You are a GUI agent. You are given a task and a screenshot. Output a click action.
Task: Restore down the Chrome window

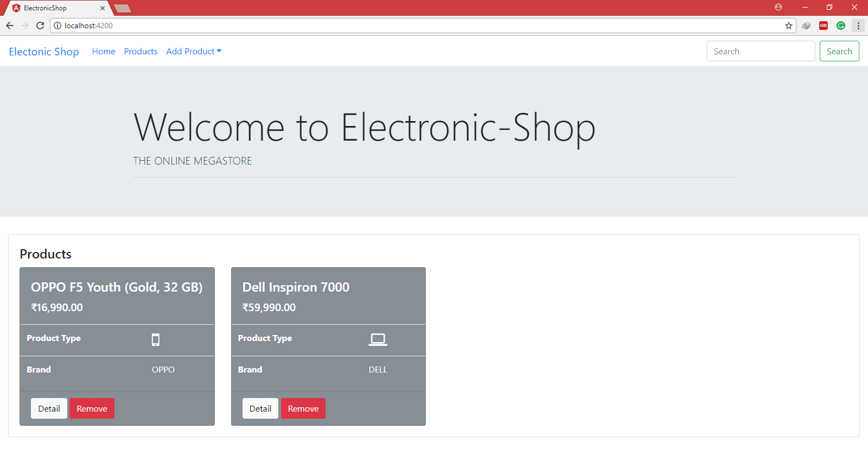coord(829,7)
